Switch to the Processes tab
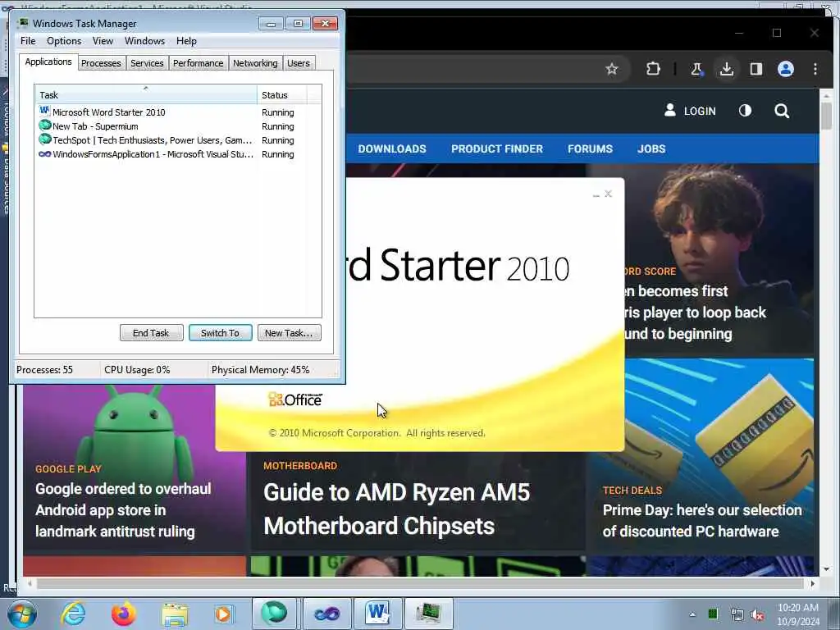Screen dimensions: 840x630 [x=101, y=63]
